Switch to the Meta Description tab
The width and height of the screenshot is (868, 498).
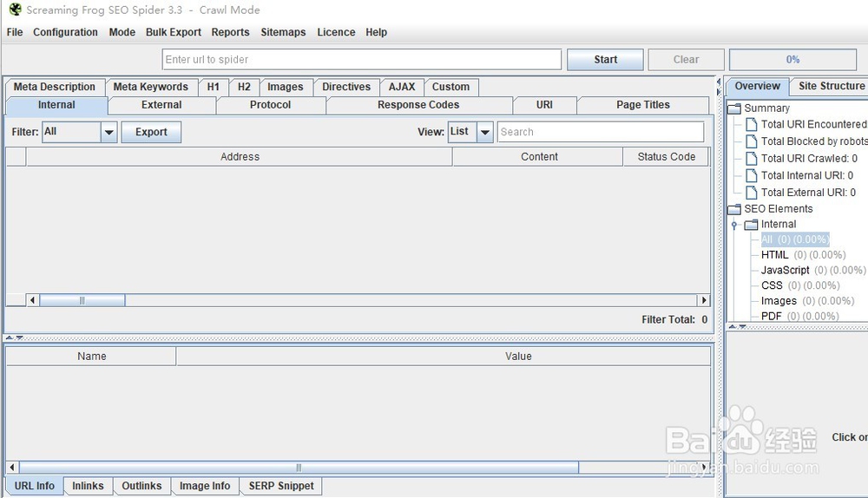[x=55, y=87]
